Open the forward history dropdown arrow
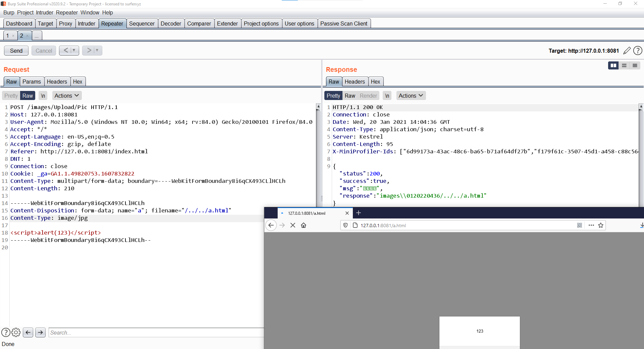 click(97, 50)
